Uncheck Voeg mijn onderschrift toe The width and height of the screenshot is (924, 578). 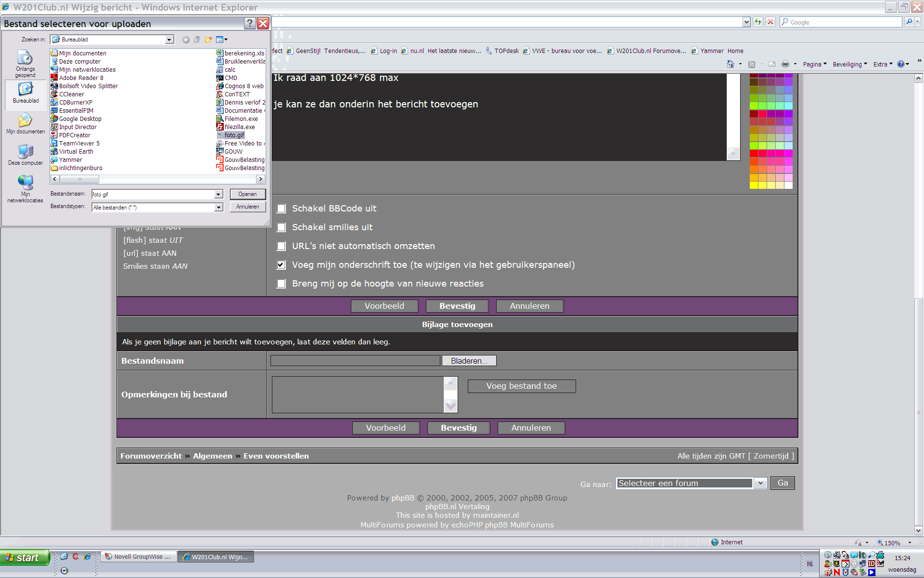282,265
